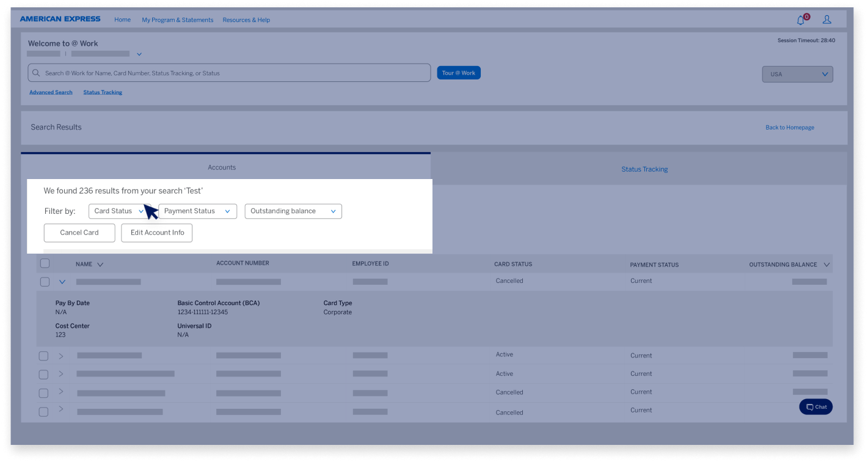Select all rows with the header checkbox

pos(45,263)
